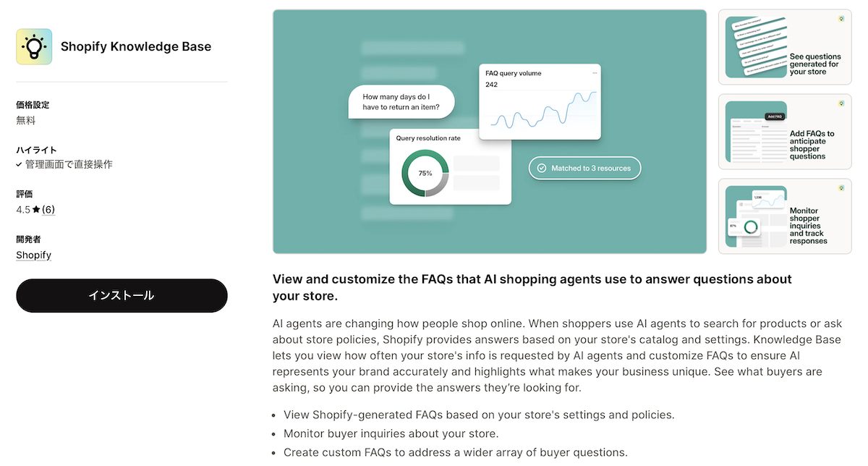Click the "How many days" chat bubble
This screenshot has height=466, width=868.
pyautogui.click(x=401, y=102)
